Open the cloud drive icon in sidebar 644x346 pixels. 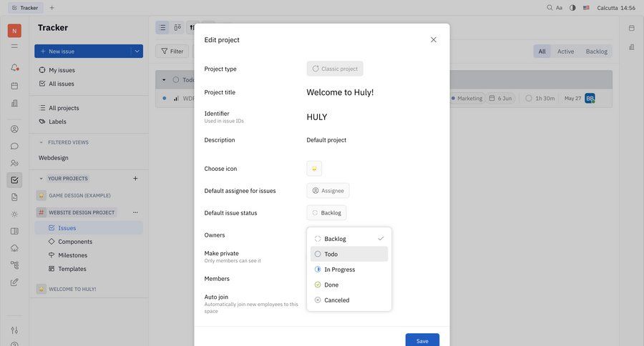coord(14,248)
